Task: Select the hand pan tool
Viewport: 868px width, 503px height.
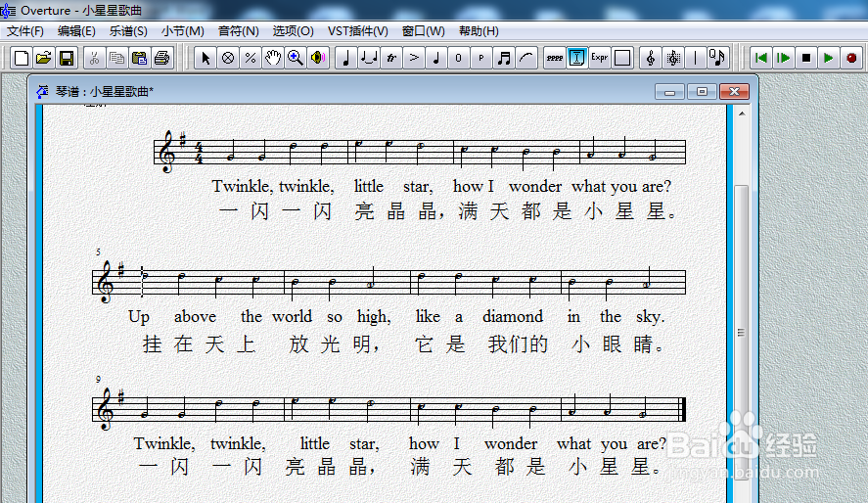Action: [273, 58]
